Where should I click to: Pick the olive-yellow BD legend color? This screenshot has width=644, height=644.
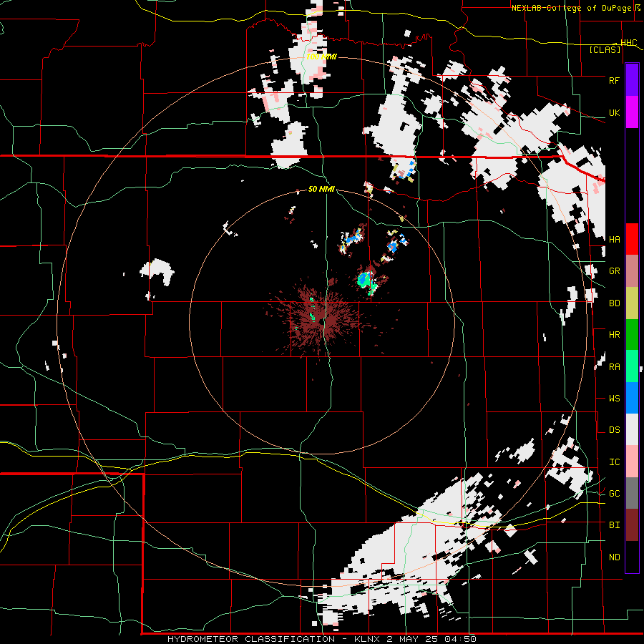[x=632, y=303]
